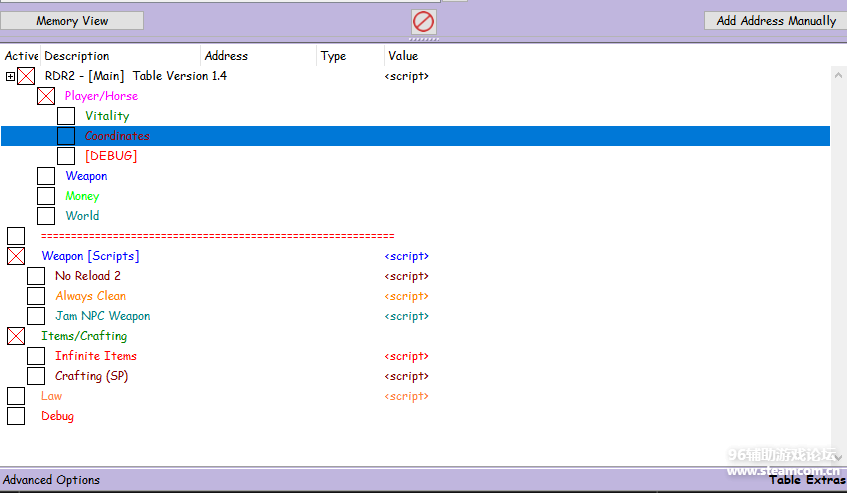The height and width of the screenshot is (493, 847).
Task: Select 'No Reload 2' description text
Action: coord(88,276)
